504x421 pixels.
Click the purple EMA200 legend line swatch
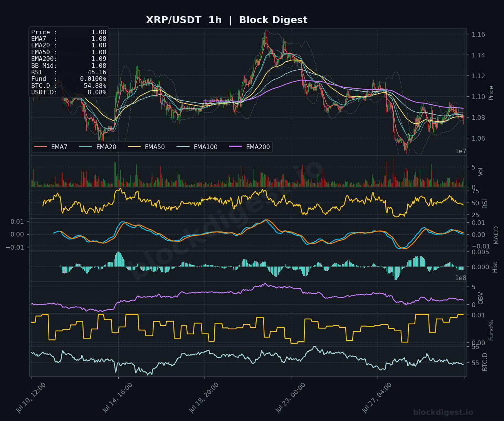coord(235,147)
